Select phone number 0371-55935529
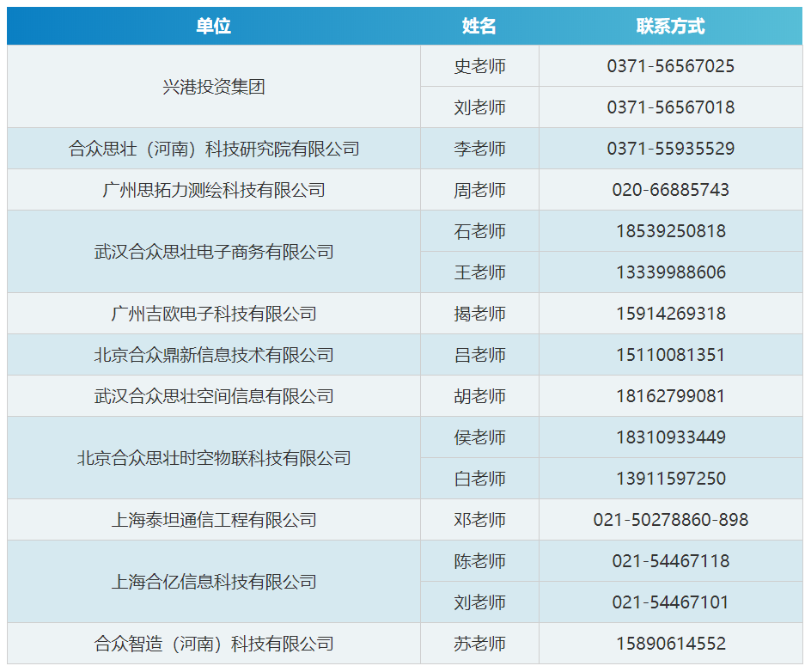811x672 pixels. (x=671, y=149)
